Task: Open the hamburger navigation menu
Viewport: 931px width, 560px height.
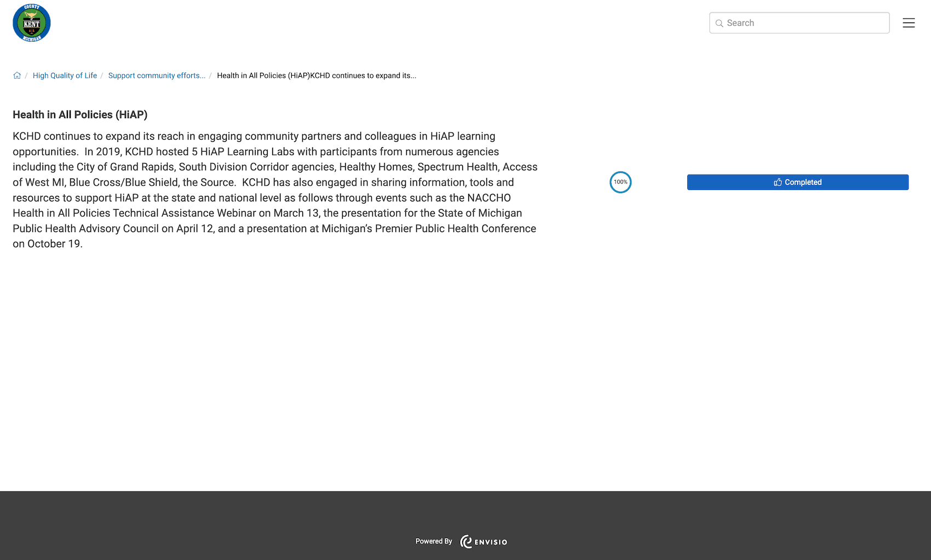Action: coord(909,23)
